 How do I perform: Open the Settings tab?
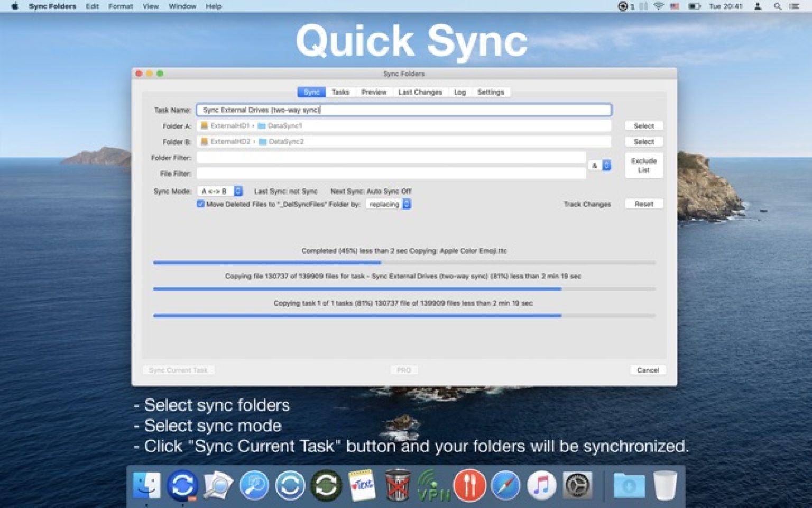(491, 92)
